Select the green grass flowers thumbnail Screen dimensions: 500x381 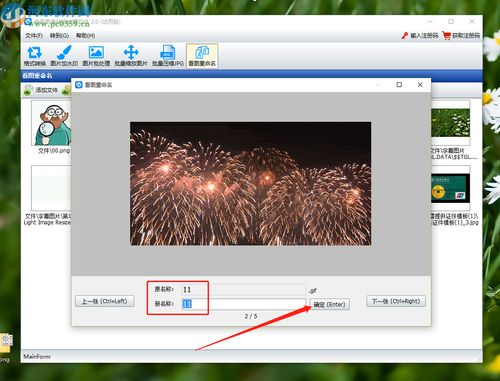point(450,123)
